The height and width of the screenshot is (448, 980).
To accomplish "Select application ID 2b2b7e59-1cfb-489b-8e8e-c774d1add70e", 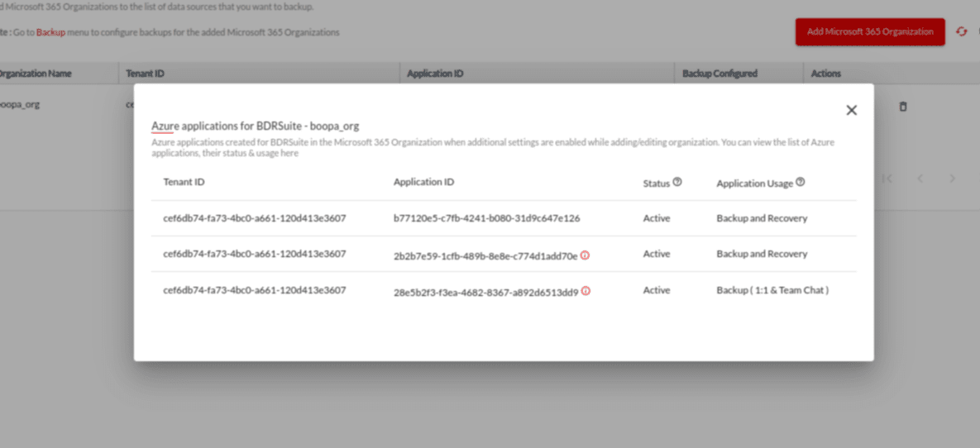I will (x=485, y=255).
